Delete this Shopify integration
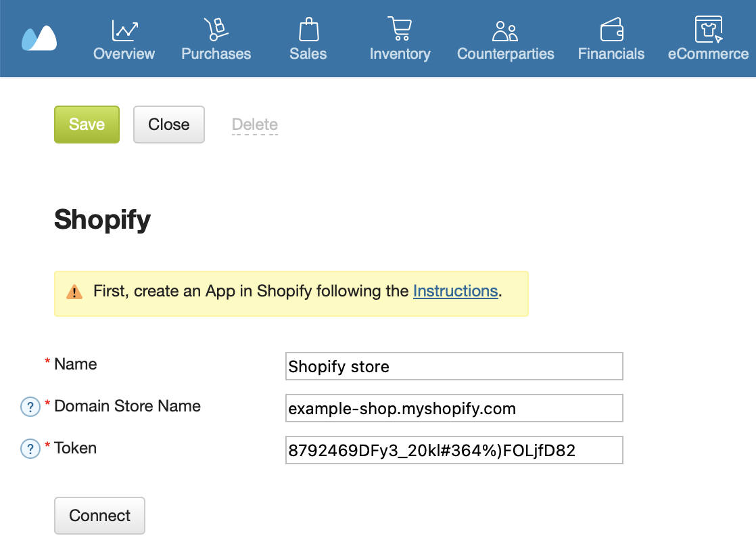The height and width of the screenshot is (559, 756). [254, 125]
